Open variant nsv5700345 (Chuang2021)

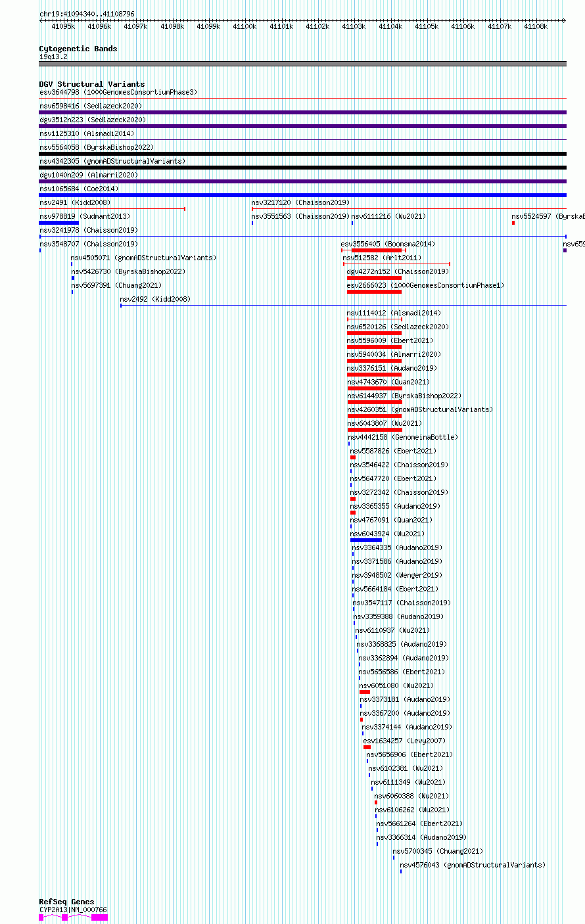point(438,851)
